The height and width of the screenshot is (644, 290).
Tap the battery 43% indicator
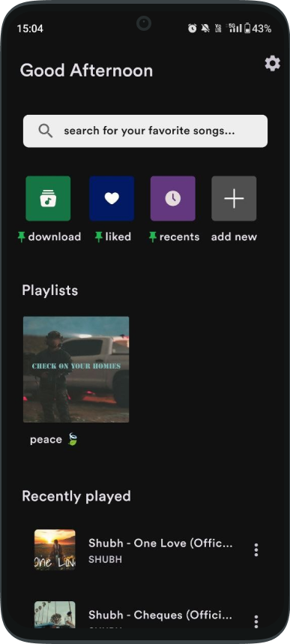pyautogui.click(x=258, y=29)
